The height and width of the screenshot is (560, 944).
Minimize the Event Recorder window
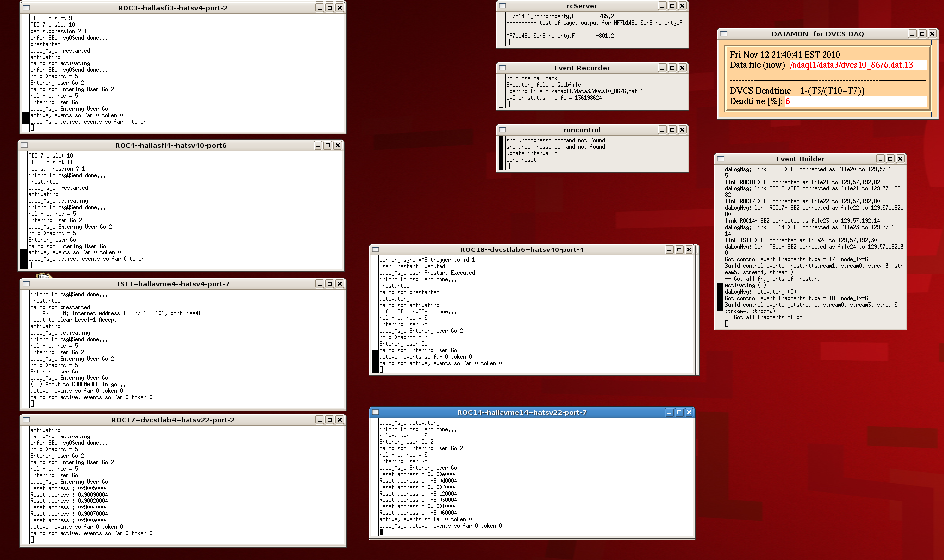(662, 68)
